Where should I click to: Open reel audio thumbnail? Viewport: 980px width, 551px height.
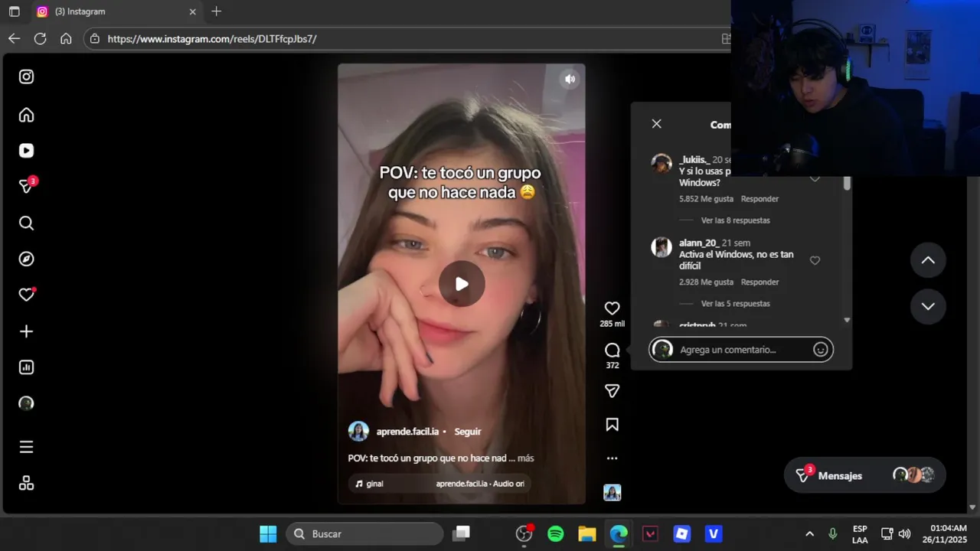pos(612,493)
